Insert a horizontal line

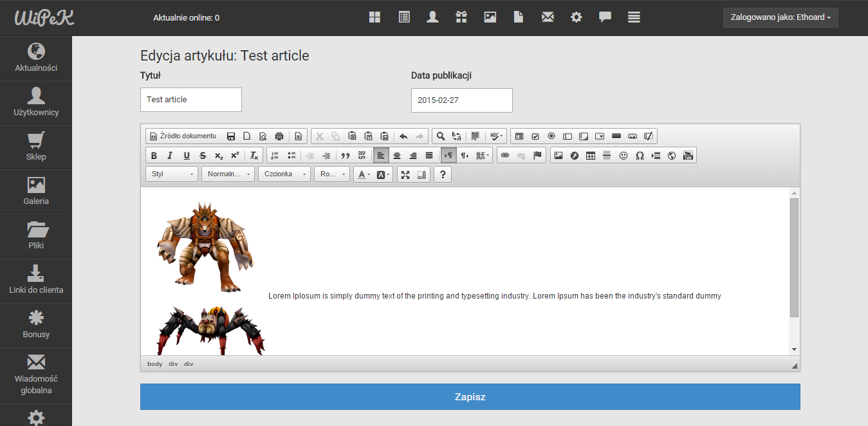coord(607,156)
